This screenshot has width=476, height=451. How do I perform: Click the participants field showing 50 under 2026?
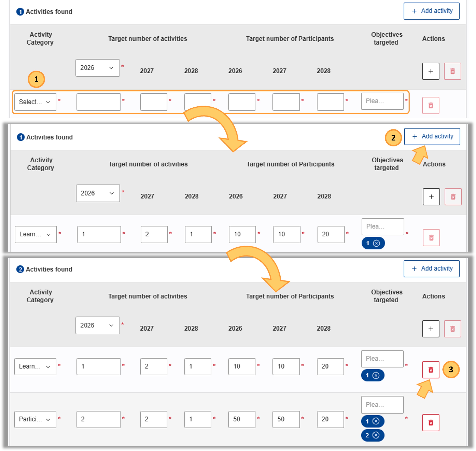pos(242,419)
